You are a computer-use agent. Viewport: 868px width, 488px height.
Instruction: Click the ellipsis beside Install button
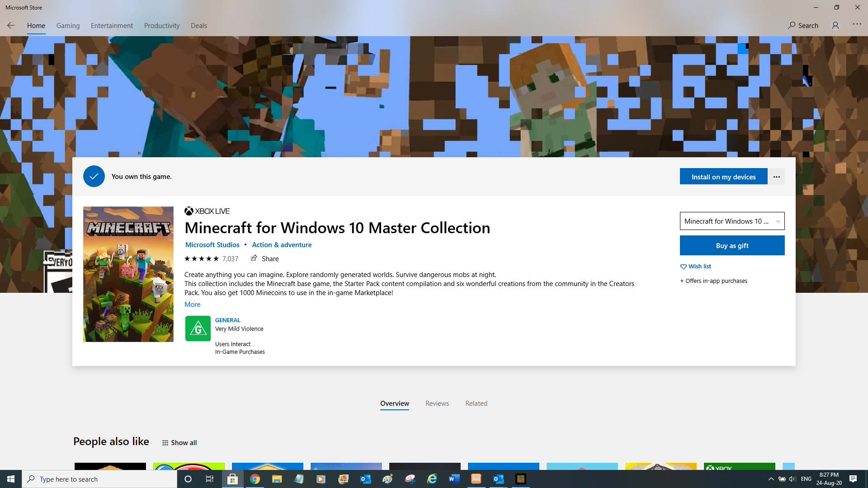tap(776, 177)
